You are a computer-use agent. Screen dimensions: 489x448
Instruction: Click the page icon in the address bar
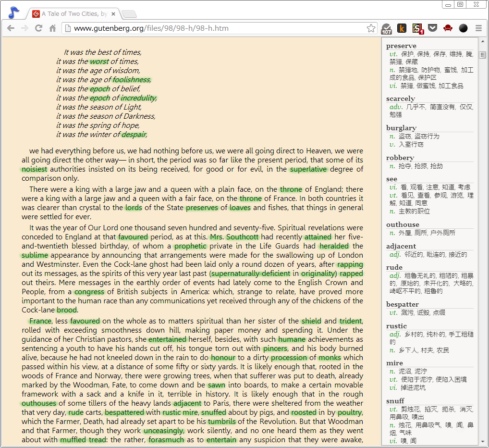tap(68, 28)
